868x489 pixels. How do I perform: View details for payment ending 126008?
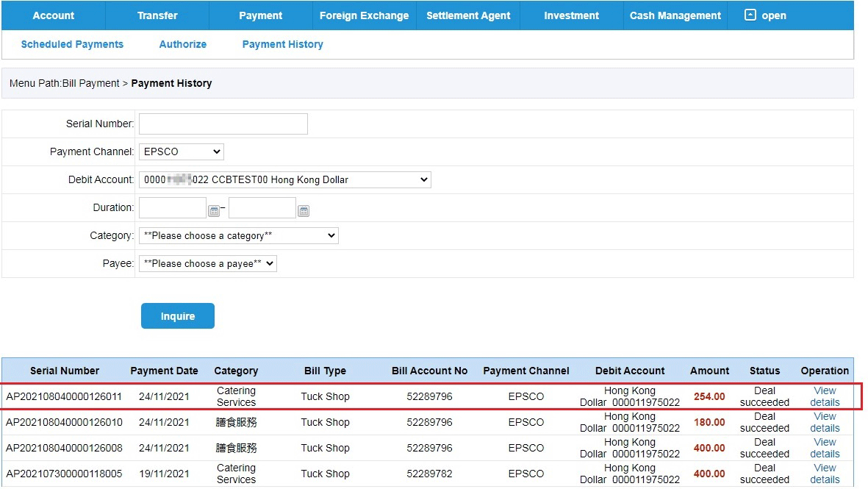[x=825, y=448]
